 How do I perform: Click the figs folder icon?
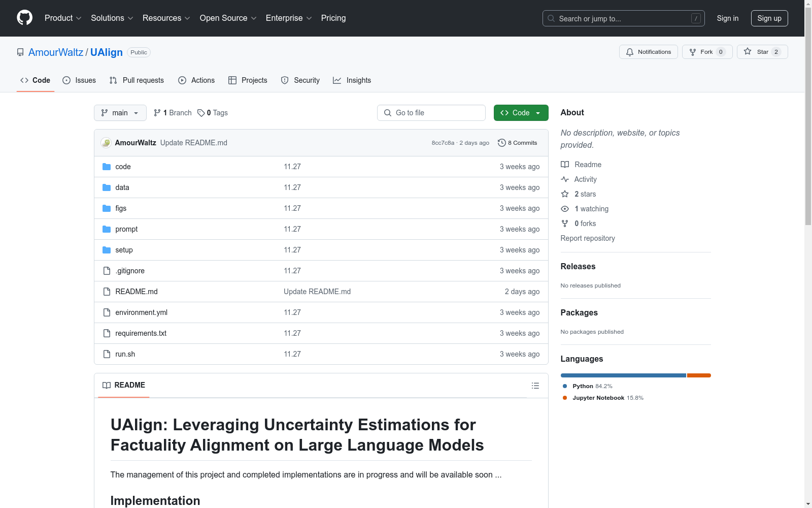click(107, 208)
